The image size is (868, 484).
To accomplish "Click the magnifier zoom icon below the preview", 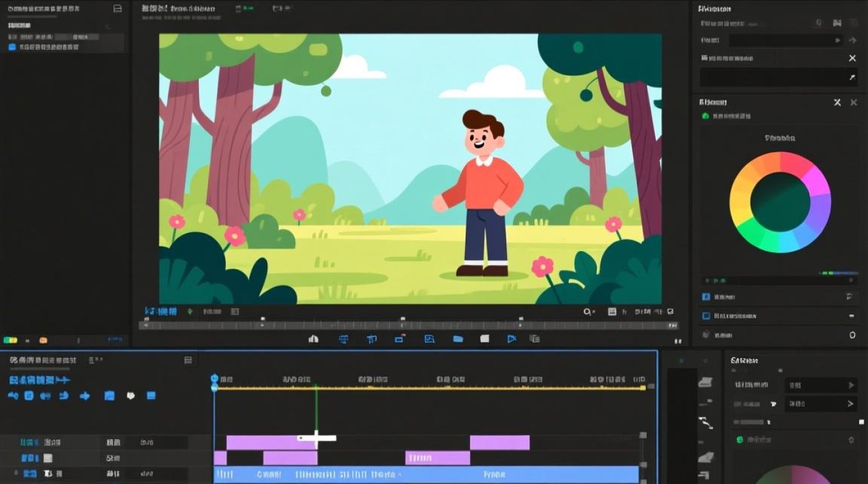I will click(588, 312).
